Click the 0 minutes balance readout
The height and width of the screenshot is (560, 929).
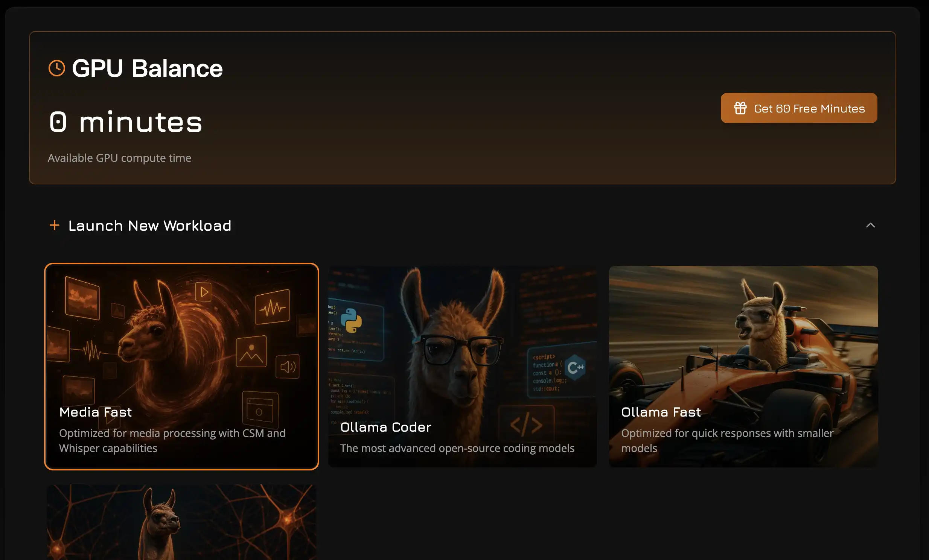126,122
